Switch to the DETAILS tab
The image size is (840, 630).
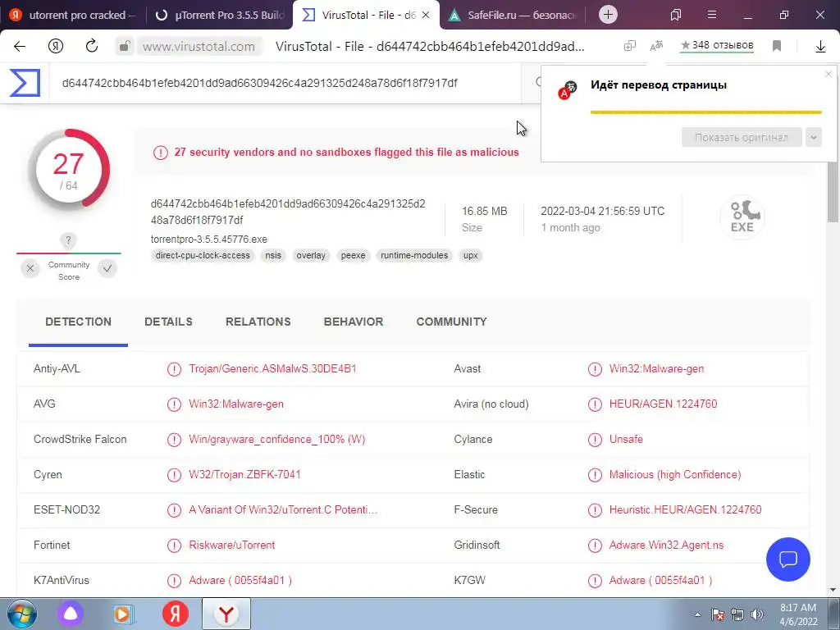tap(168, 322)
